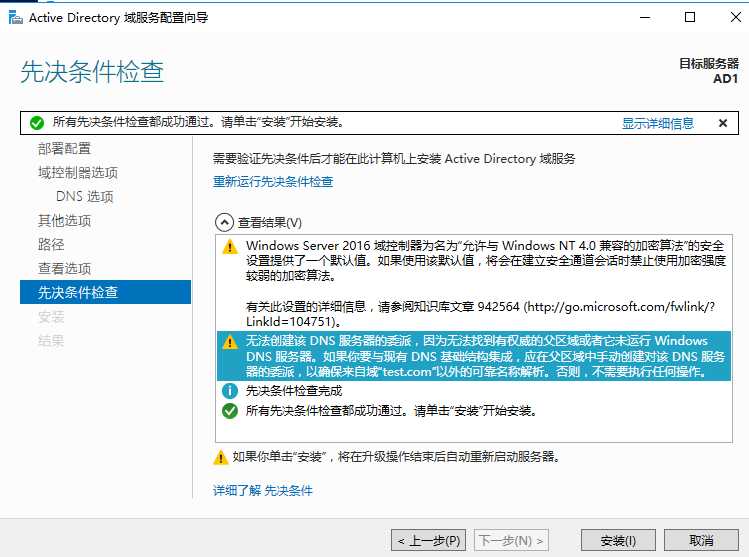
Task: Open 详细了解 先决条件 link
Action: coord(263,491)
